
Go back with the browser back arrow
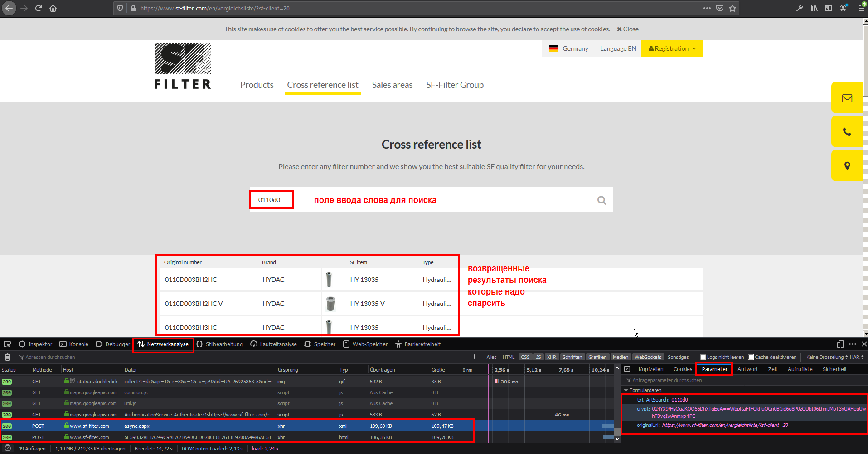click(9, 8)
